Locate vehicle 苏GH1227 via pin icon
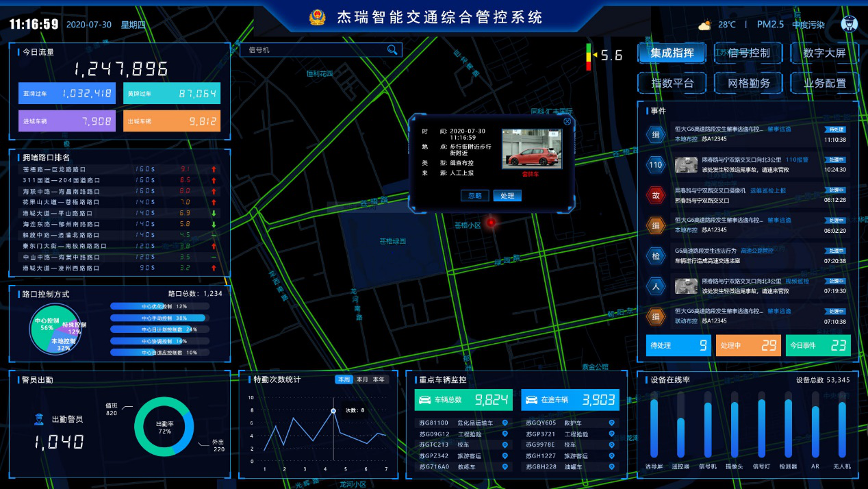The image size is (868, 489). (611, 455)
